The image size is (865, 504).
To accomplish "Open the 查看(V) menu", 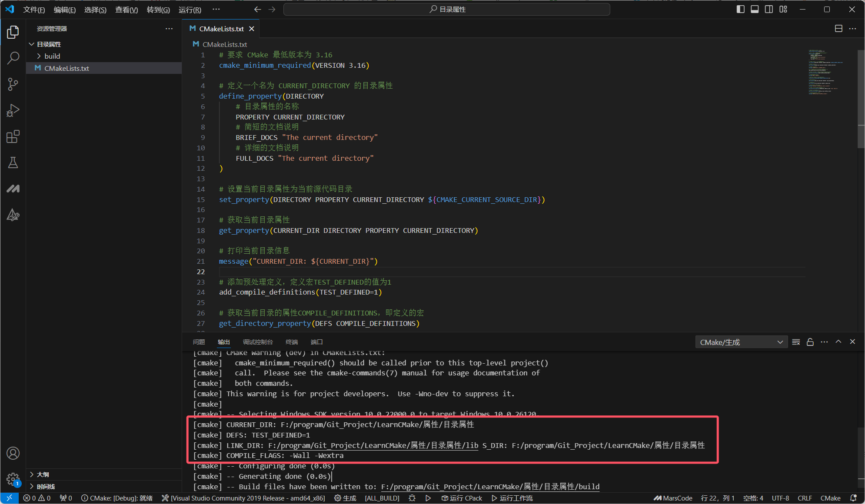I will pyautogui.click(x=126, y=10).
